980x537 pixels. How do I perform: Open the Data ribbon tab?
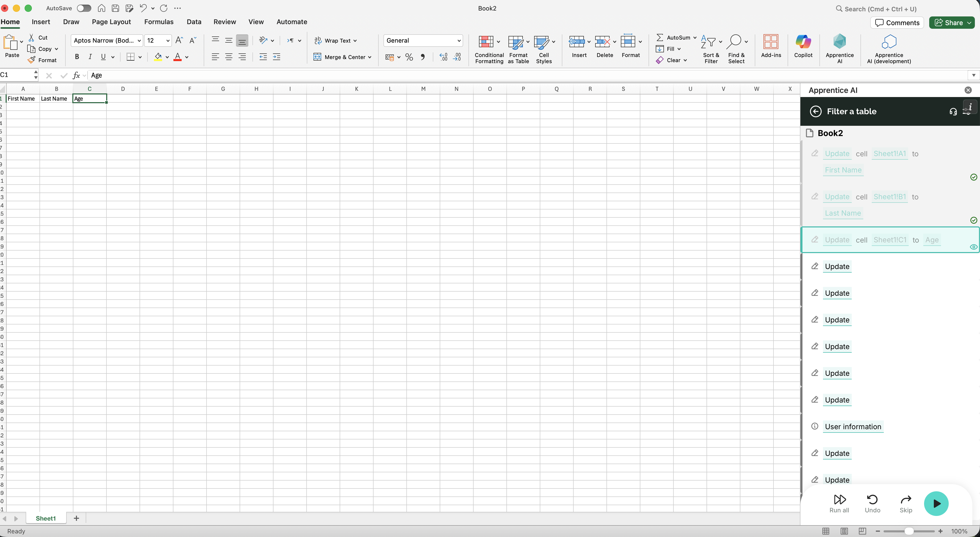tap(194, 22)
